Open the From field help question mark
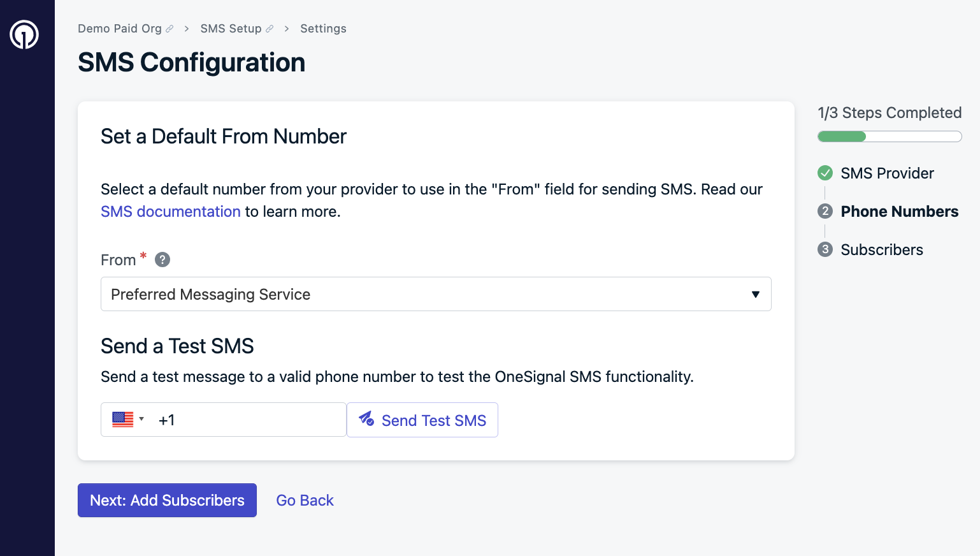The image size is (980, 556). pyautogui.click(x=162, y=260)
